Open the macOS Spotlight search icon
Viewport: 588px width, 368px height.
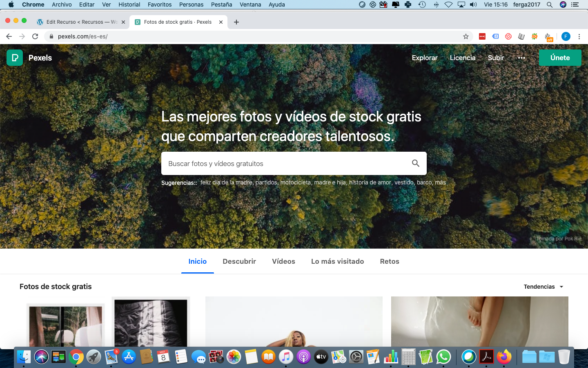550,4
